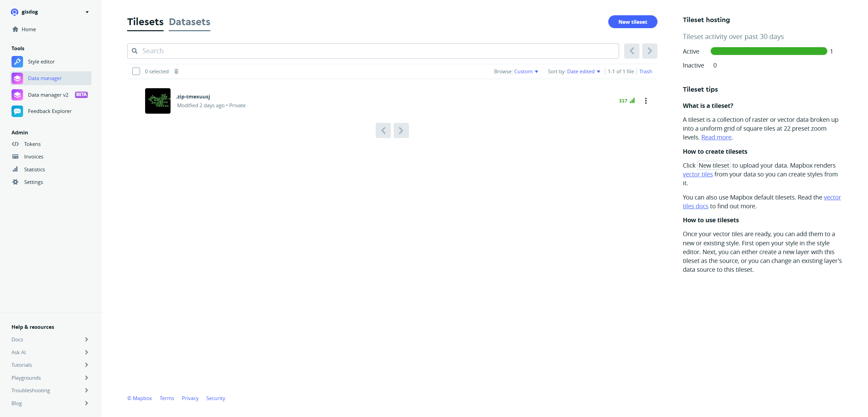Click the Data manager v2 icon
This screenshot has height=417, width=868.
[17, 95]
